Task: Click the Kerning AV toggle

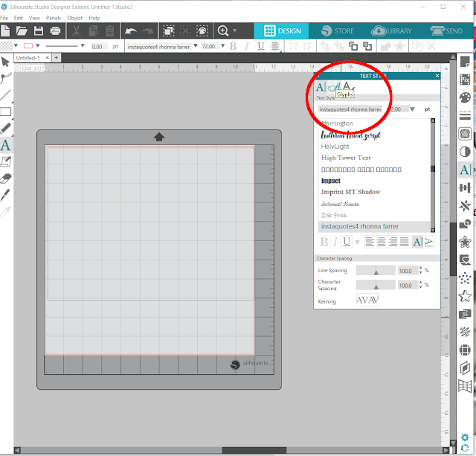Action: coord(367,301)
